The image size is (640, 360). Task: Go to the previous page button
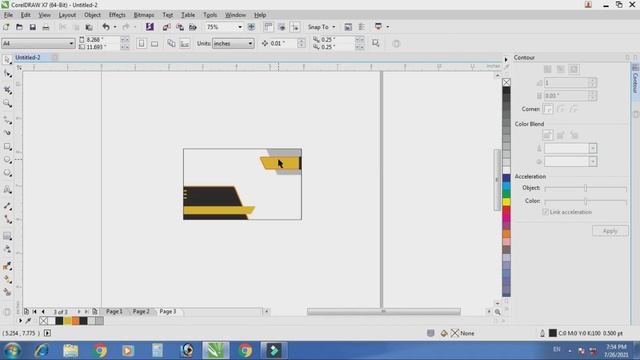coord(43,311)
